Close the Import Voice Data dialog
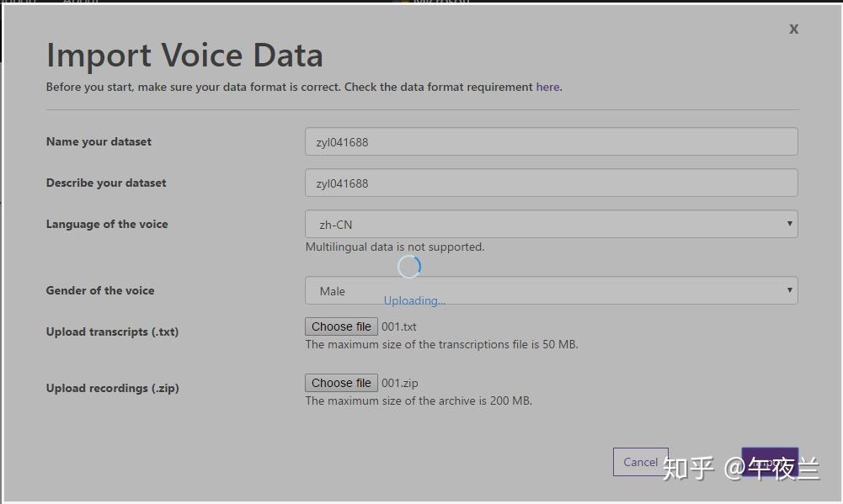 793,29
